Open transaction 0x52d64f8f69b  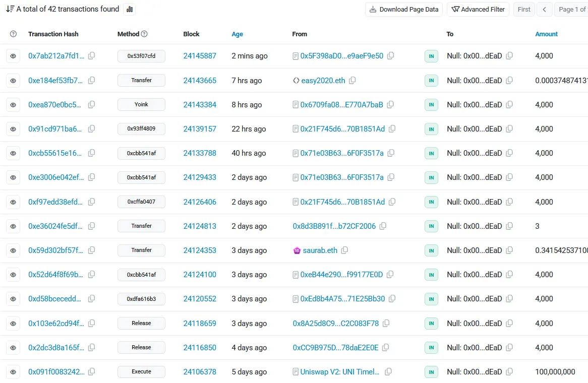click(x=55, y=274)
